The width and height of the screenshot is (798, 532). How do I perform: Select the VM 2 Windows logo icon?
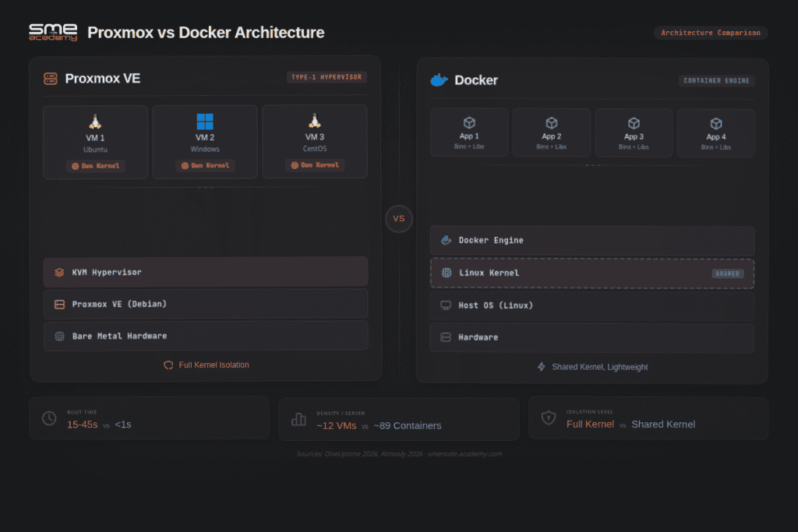tap(205, 122)
